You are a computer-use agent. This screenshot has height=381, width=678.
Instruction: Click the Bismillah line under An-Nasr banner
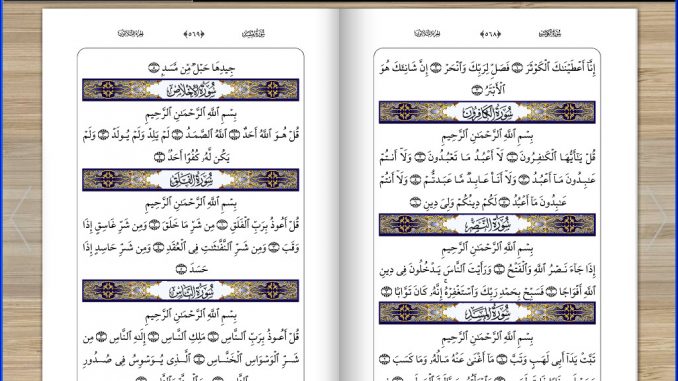point(487,248)
